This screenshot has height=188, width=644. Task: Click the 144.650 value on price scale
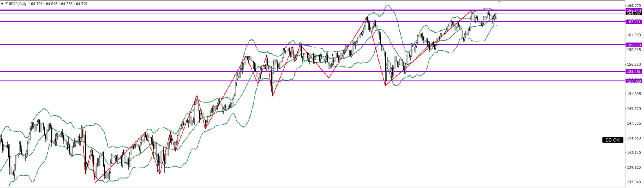[x=634, y=138]
